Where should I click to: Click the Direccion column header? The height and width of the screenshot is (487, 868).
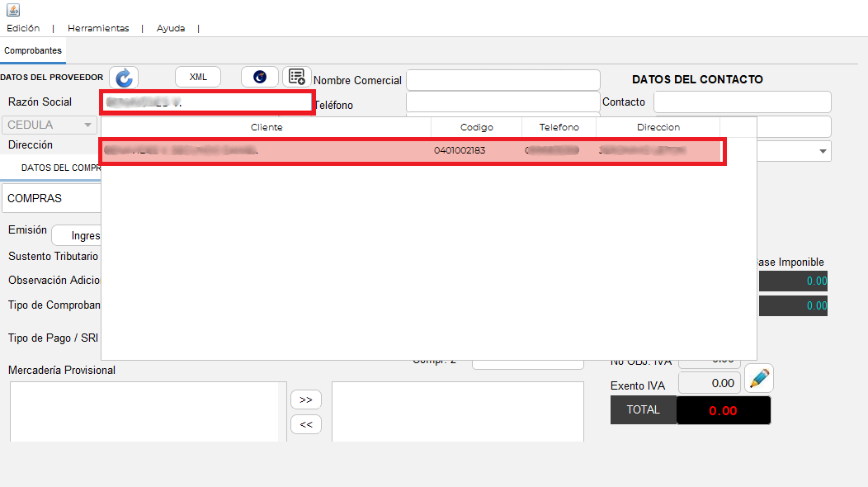(658, 127)
